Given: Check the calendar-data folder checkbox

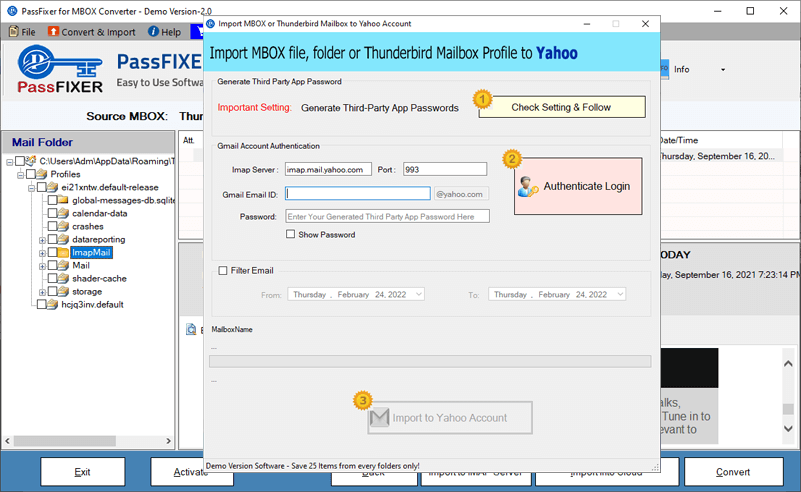Looking at the screenshot, I should click(52, 213).
